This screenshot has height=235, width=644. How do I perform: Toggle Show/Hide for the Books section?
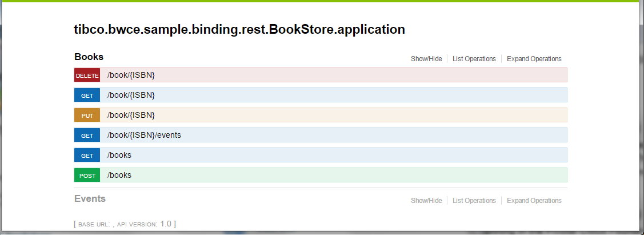(x=426, y=59)
